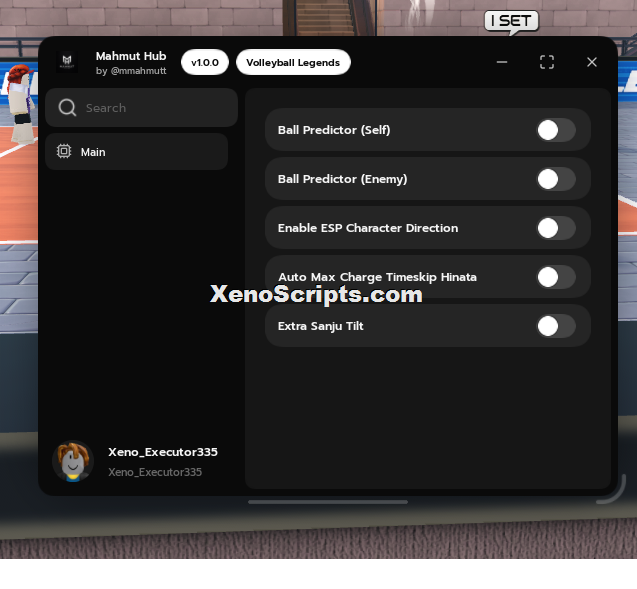Click the grey Xeno_Executor335 username text
This screenshot has height=589, width=637.
click(x=155, y=472)
